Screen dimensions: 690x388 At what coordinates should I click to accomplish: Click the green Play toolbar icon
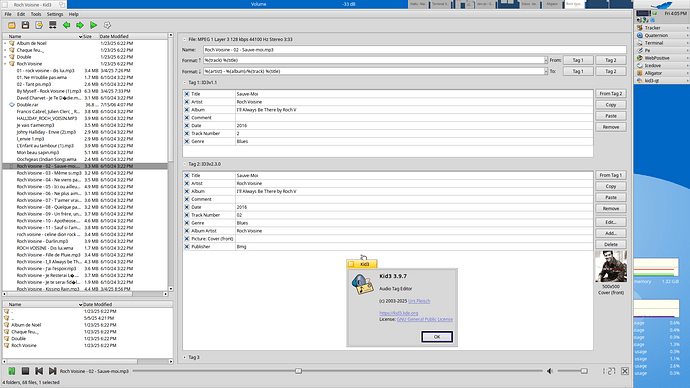pos(94,26)
